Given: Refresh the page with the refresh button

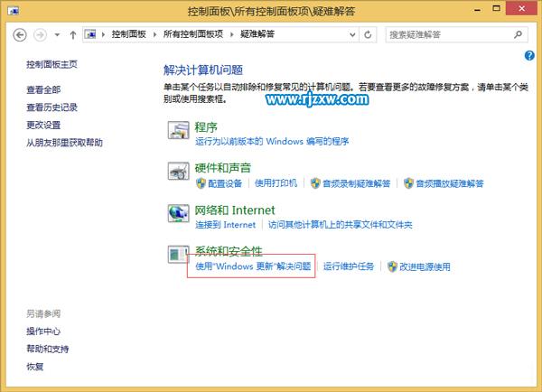Looking at the screenshot, I should 368,34.
